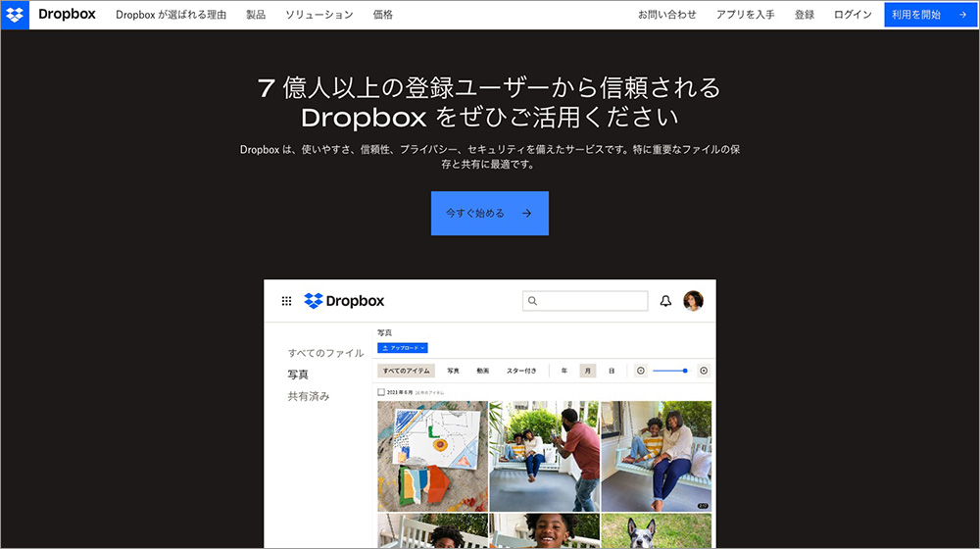Click the Dropbox wordmark in header
Image resolution: width=980 pixels, height=549 pixels.
[x=67, y=15]
